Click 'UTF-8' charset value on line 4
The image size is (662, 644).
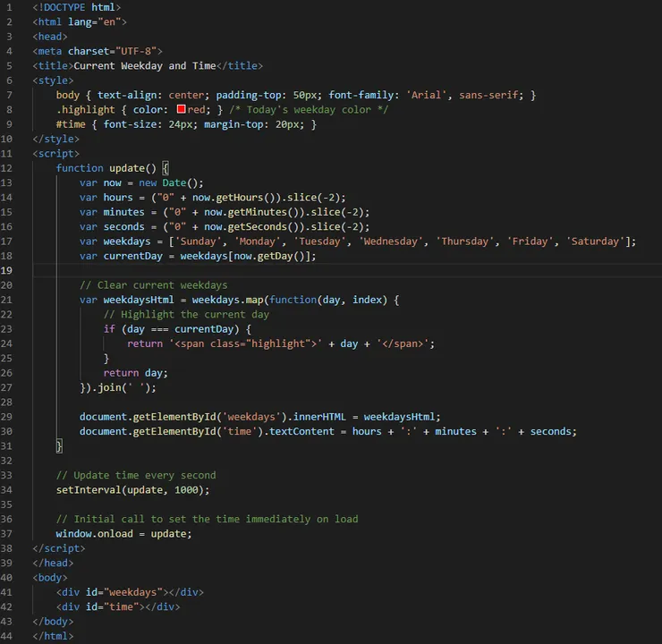point(136,52)
